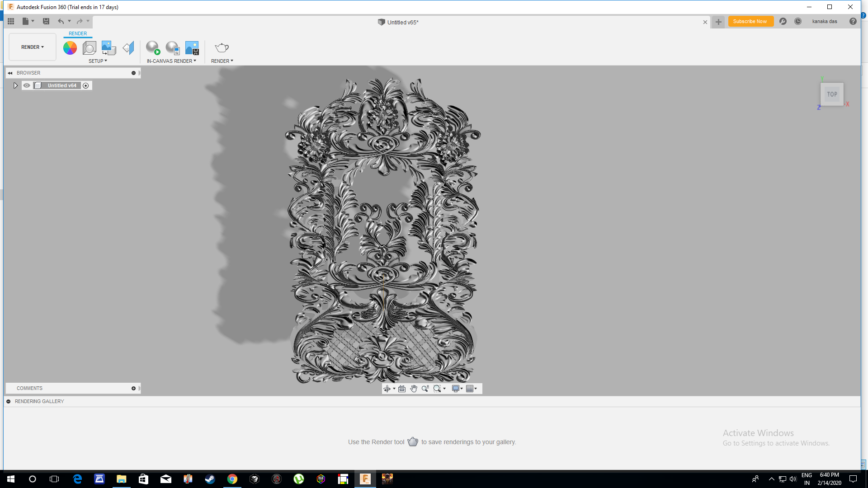Collapse the Browser panel header
Viewport: 868px width, 488px height.
click(x=10, y=73)
